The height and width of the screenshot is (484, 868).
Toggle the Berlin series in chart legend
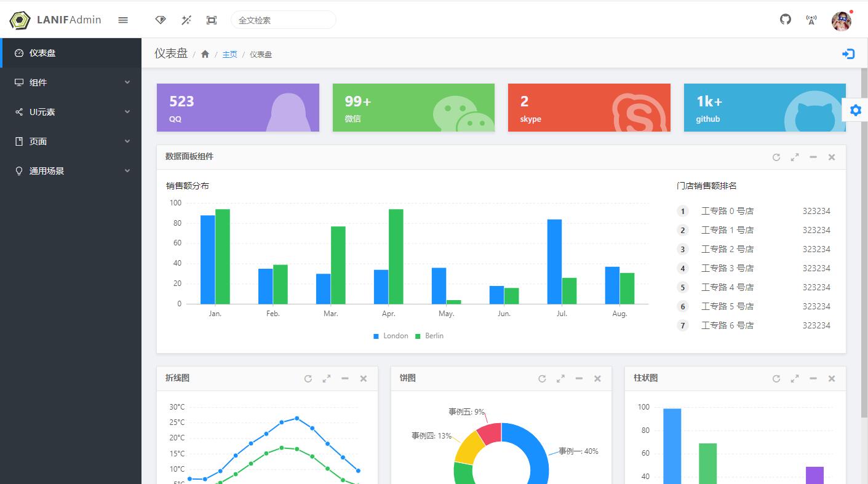tap(429, 336)
